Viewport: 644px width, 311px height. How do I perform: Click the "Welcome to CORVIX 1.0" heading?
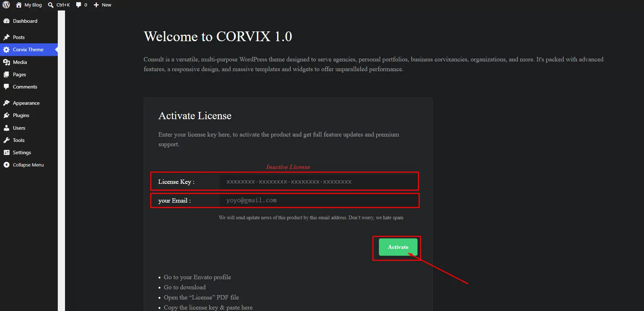point(218,36)
